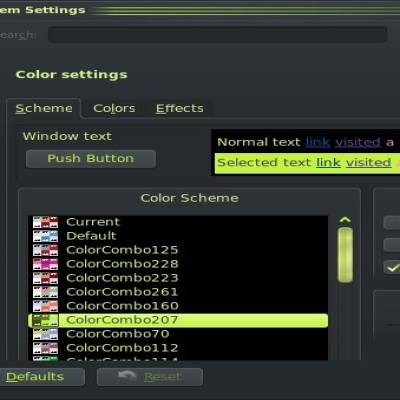Image resolution: width=400 pixels, height=400 pixels.
Task: Click the ColorCombo207 color preview icon
Action: pyautogui.click(x=45, y=320)
